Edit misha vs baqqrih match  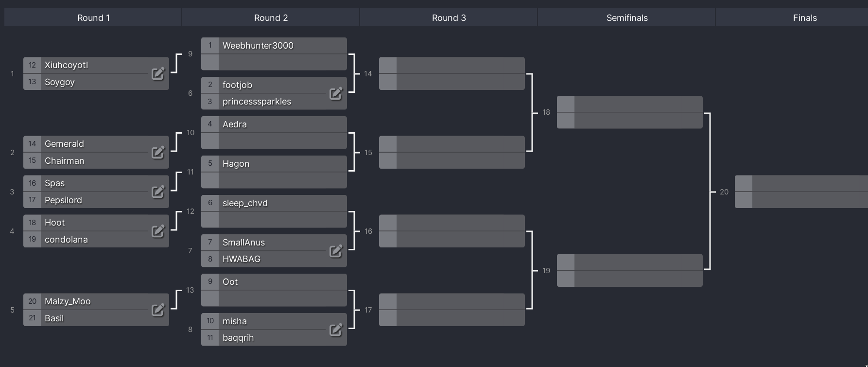click(336, 330)
